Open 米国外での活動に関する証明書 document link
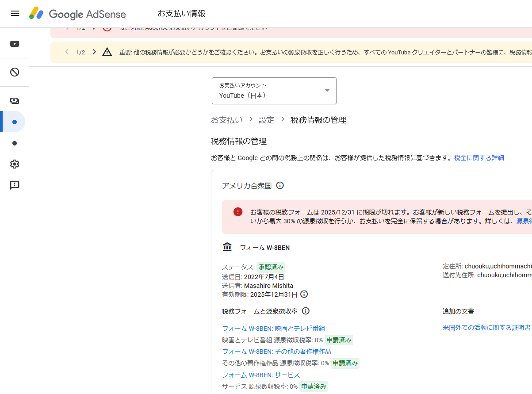The image size is (532, 394). (x=486, y=328)
